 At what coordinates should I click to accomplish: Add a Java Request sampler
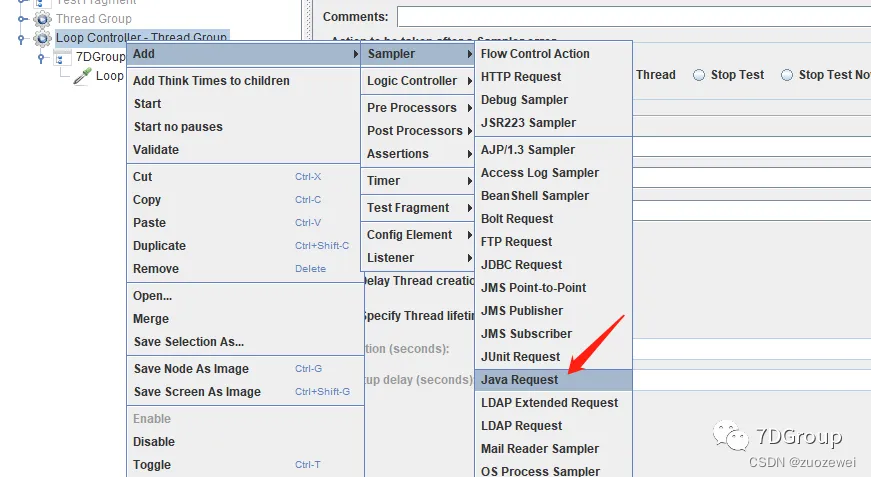pyautogui.click(x=554, y=380)
